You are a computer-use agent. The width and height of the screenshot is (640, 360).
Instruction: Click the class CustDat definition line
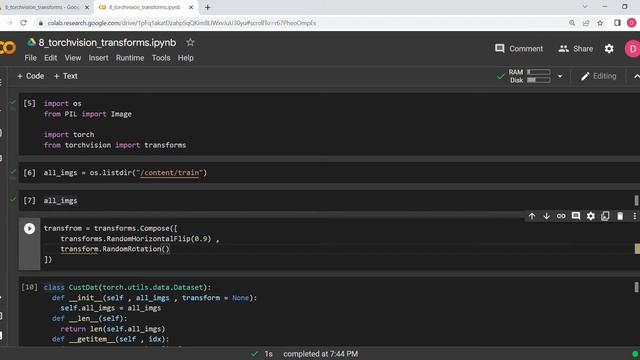[x=127, y=287]
